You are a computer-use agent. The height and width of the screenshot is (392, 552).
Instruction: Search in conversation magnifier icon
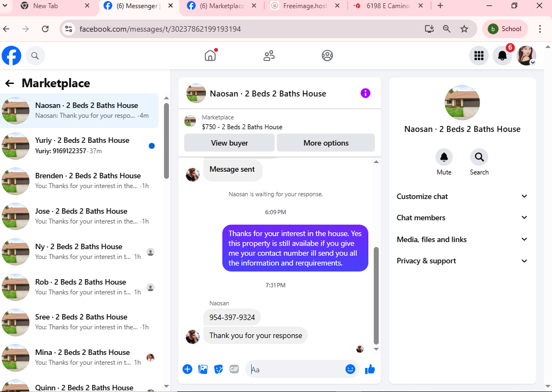coord(479,157)
